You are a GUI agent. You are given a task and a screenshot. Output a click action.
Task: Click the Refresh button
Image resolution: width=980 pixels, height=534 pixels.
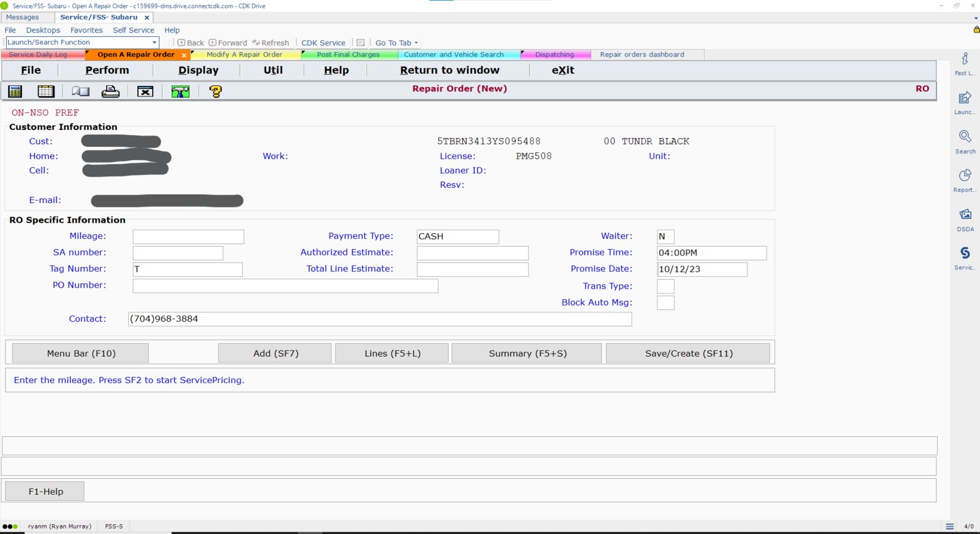[270, 43]
